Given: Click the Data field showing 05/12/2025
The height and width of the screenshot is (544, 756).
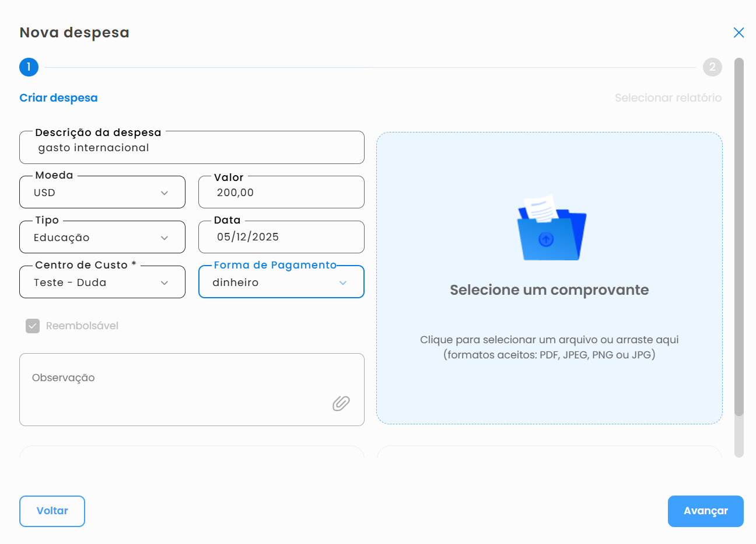Looking at the screenshot, I should [281, 237].
